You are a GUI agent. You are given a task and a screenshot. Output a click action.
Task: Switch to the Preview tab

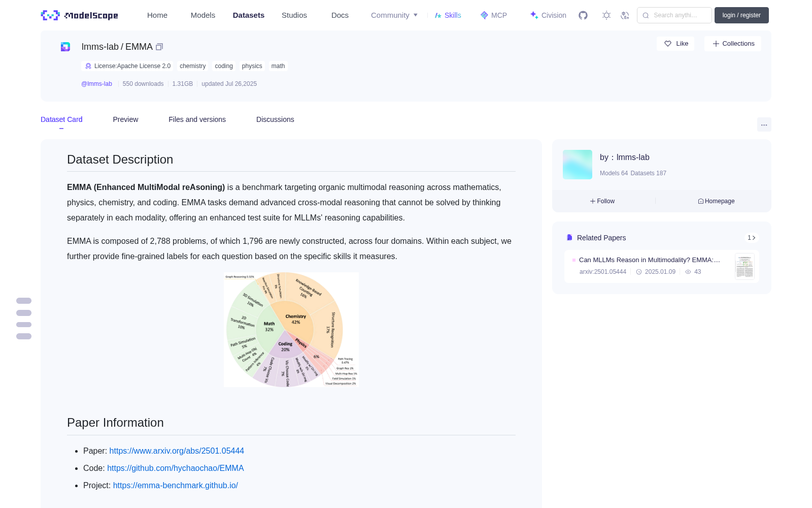pos(125,119)
